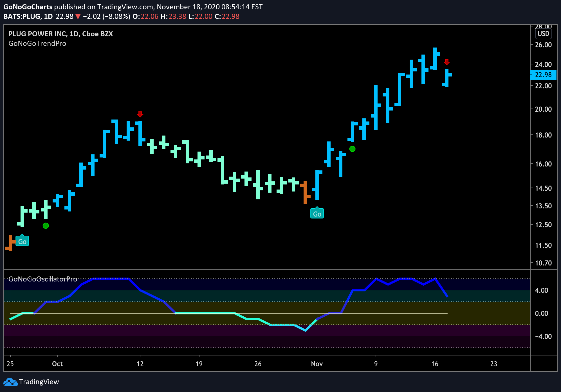Click the 14.50 price axis label
The width and height of the screenshot is (561, 392).
(543, 188)
